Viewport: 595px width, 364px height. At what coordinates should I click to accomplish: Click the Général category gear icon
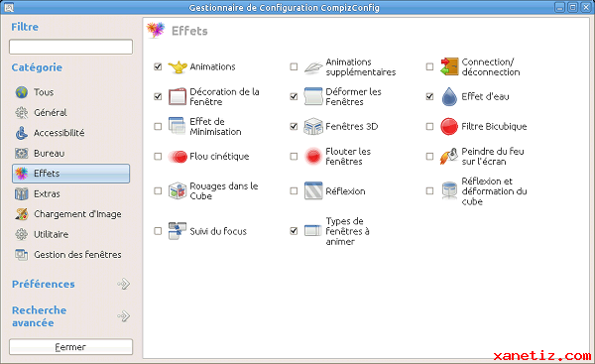pos(22,112)
